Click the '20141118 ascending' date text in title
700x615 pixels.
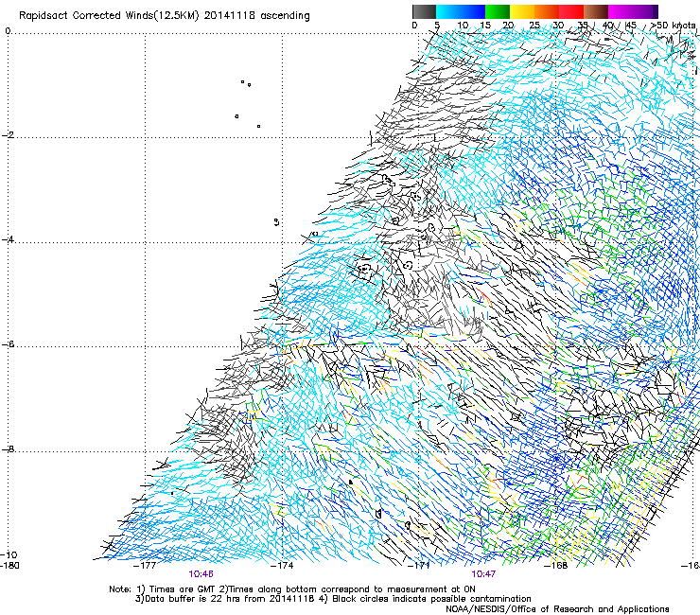pyautogui.click(x=256, y=15)
